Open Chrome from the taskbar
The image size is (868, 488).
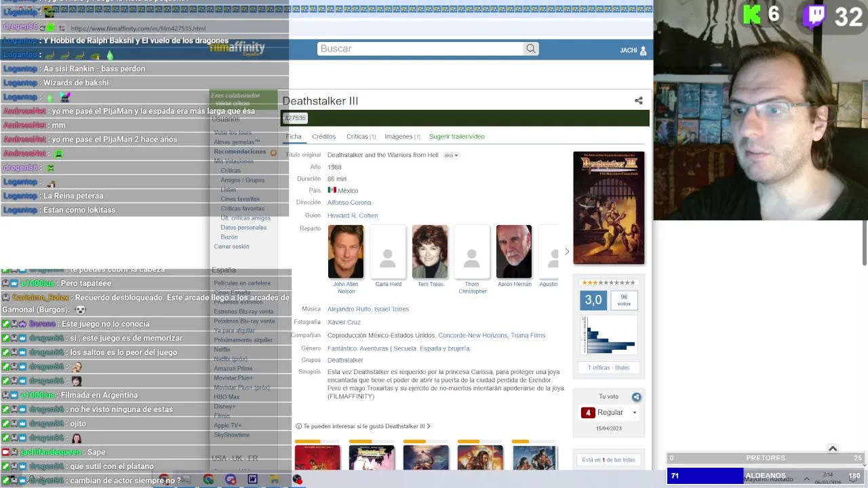pyautogui.click(x=208, y=479)
